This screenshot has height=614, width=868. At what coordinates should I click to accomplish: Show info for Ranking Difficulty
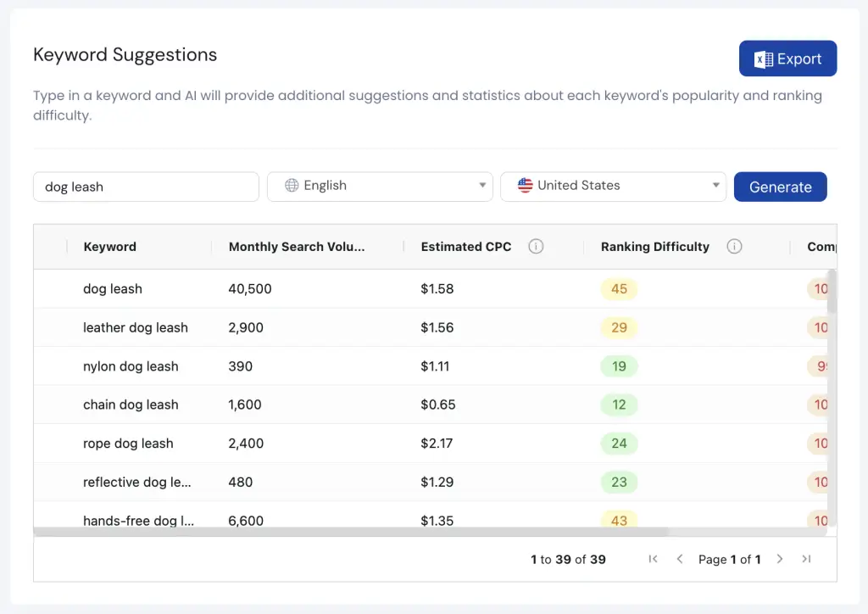point(734,247)
